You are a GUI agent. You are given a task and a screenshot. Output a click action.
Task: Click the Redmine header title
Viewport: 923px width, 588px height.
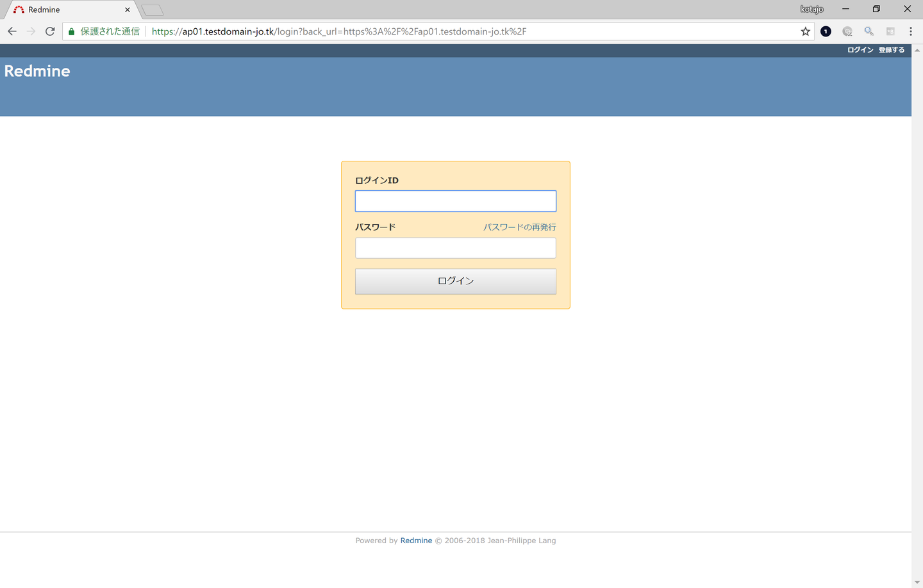pyautogui.click(x=37, y=71)
